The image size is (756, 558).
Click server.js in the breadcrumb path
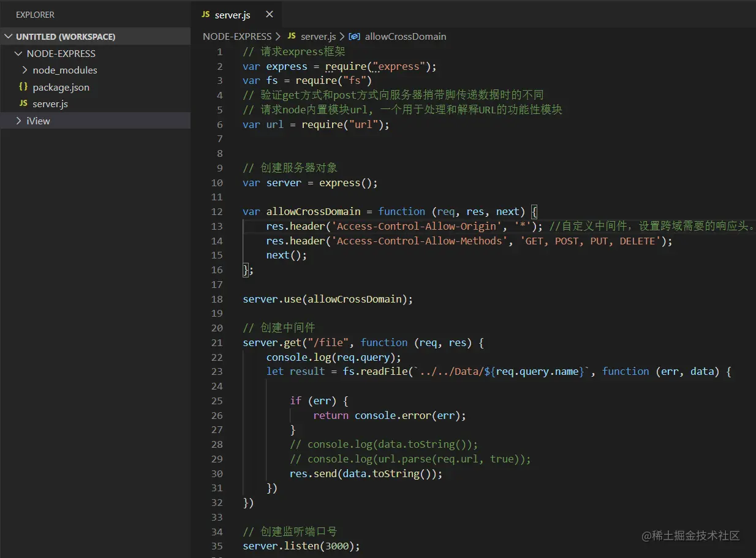point(317,37)
